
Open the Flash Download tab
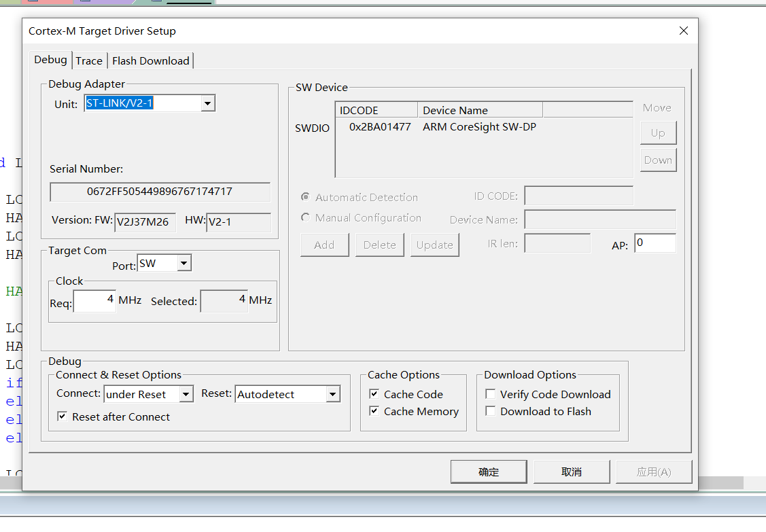(x=150, y=61)
